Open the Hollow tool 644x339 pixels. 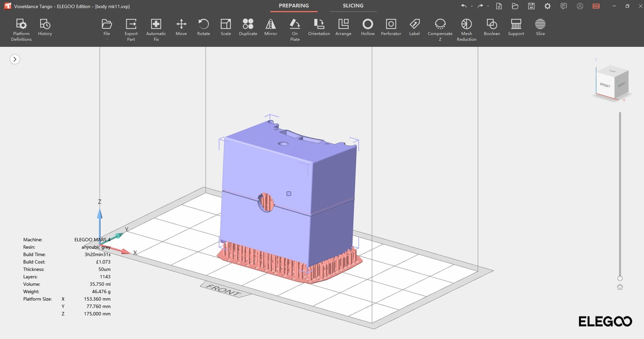[x=368, y=27]
